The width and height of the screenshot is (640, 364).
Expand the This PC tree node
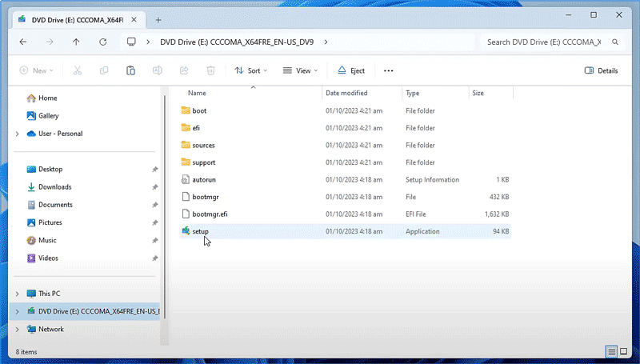pyautogui.click(x=17, y=294)
